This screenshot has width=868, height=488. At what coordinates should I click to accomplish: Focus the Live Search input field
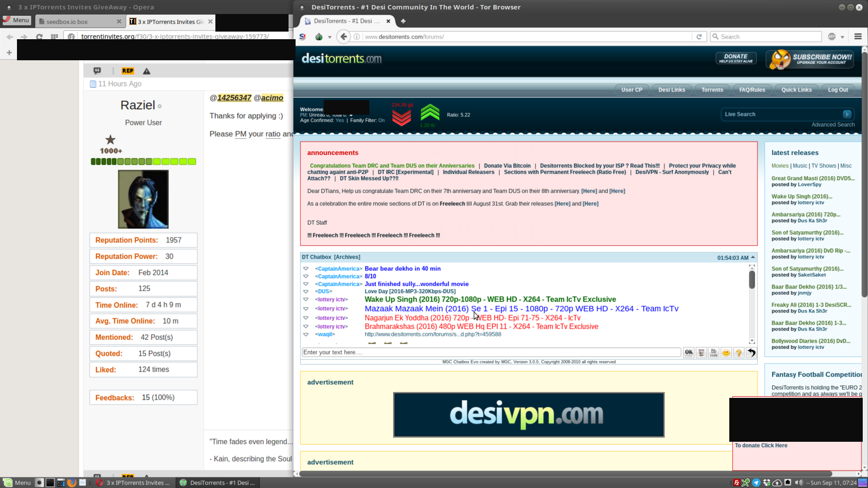click(782, 114)
